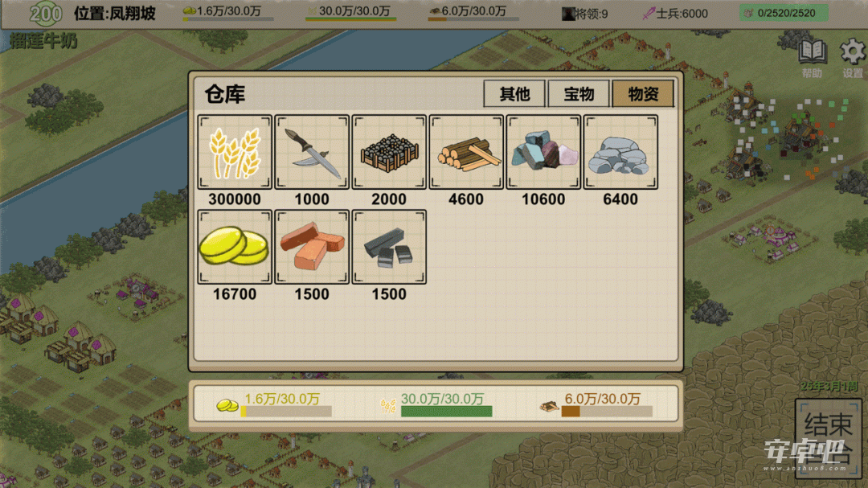
Task: Switch to the 其他 tab
Action: point(514,93)
